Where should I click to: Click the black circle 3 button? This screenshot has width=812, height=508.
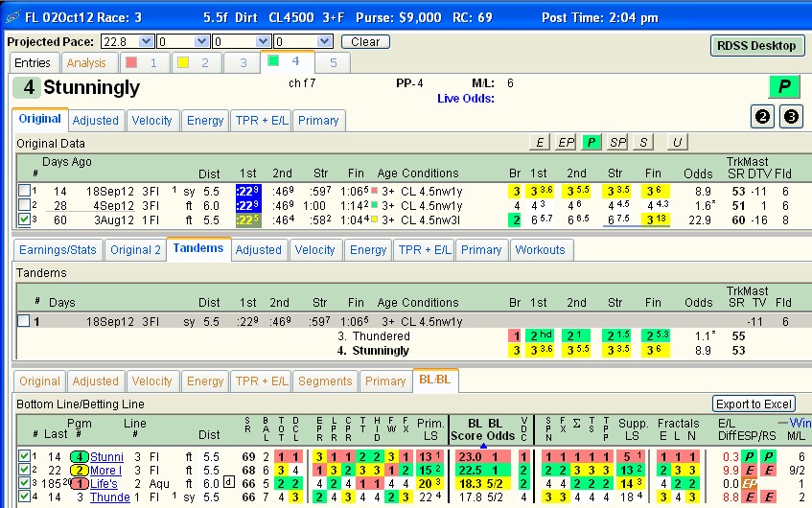791,117
